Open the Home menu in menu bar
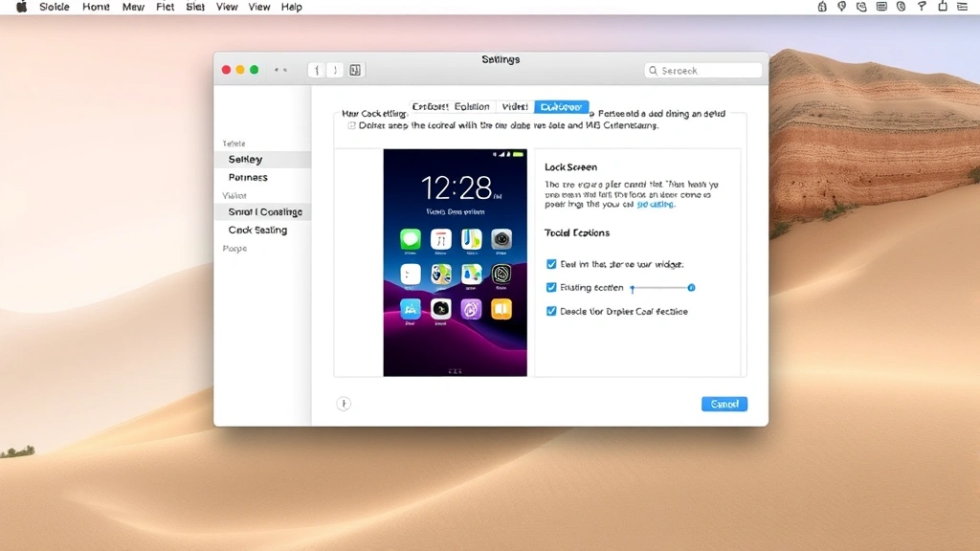The height and width of the screenshot is (551, 980). click(x=96, y=7)
